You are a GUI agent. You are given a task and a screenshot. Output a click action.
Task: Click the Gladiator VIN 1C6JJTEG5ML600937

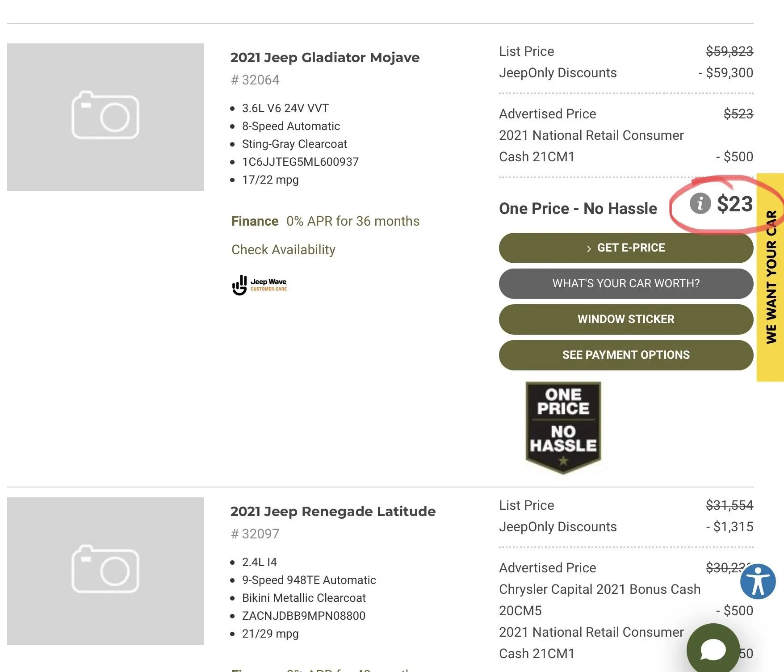click(x=300, y=162)
